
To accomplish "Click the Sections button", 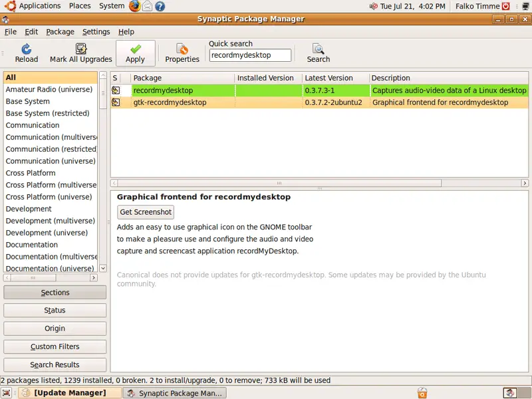I will click(55, 293).
